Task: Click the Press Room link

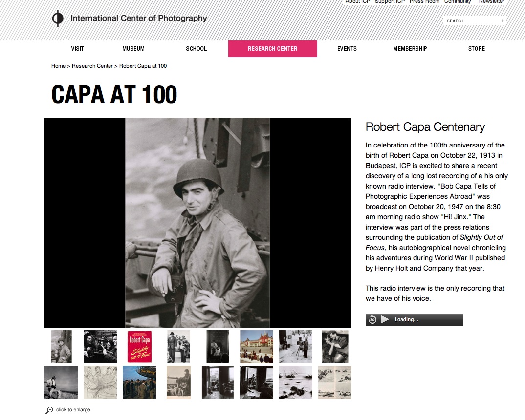Action: [424, 2]
